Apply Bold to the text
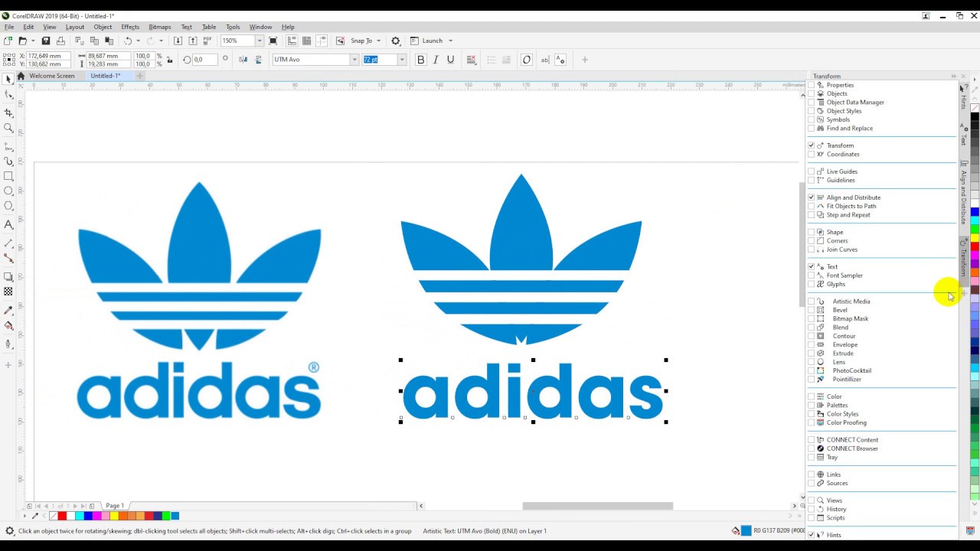The image size is (980, 551). [x=420, y=60]
